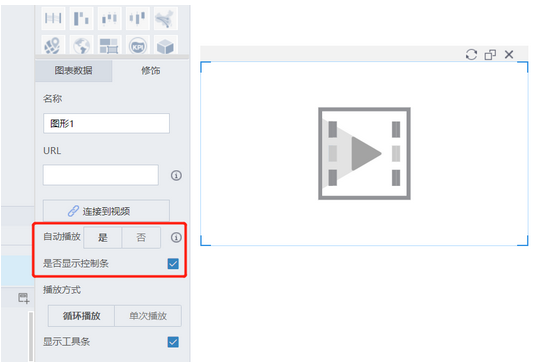The height and width of the screenshot is (362, 536).
Task: Select the candlestick chart icon
Action: coord(137,18)
